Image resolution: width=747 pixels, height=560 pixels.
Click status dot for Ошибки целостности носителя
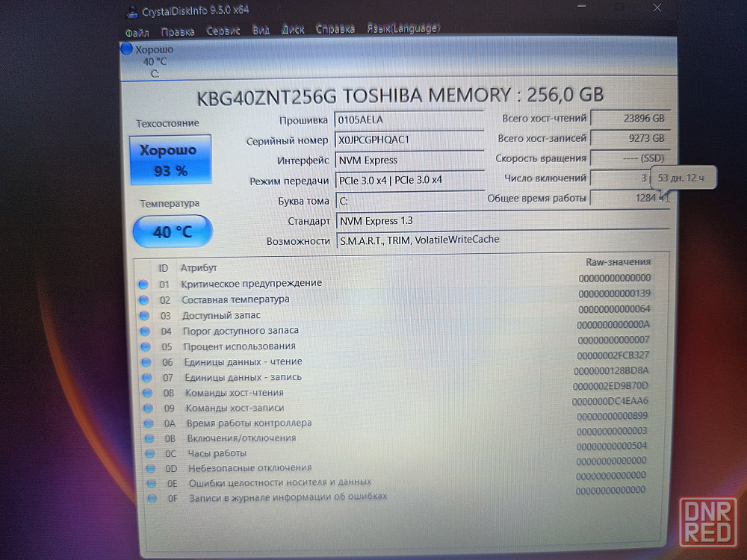pos(152,484)
